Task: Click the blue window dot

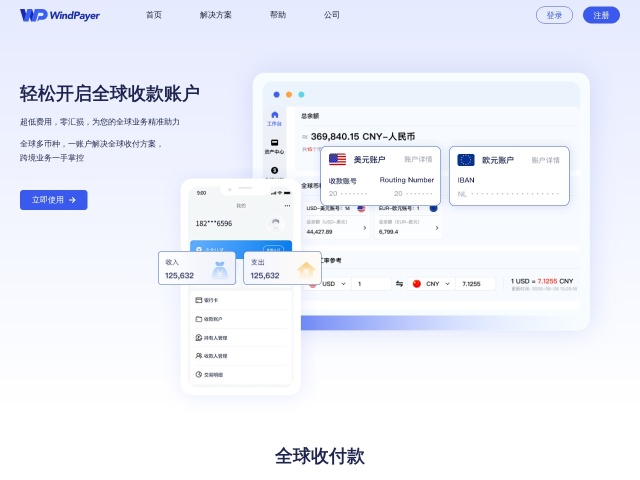Action: pos(276,95)
